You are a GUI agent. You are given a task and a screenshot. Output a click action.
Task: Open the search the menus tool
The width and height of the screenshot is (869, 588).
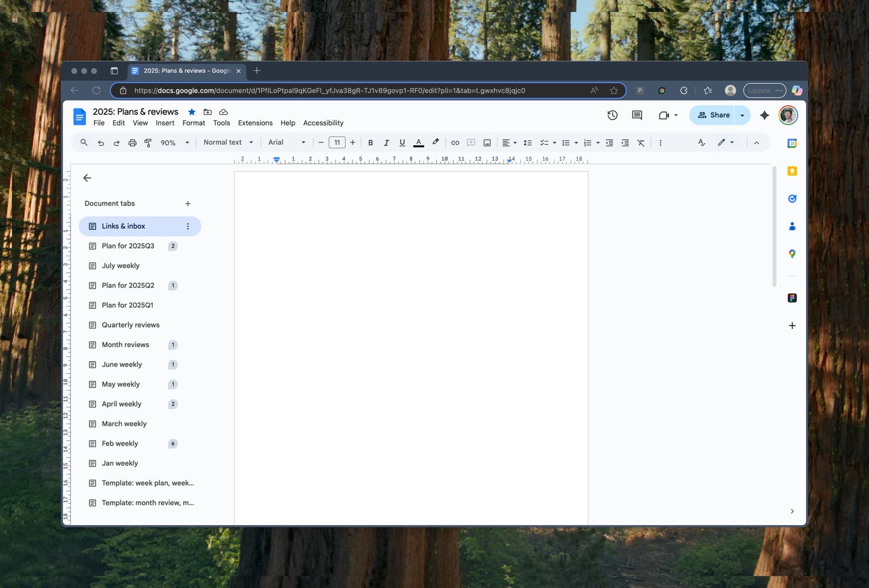[84, 142]
